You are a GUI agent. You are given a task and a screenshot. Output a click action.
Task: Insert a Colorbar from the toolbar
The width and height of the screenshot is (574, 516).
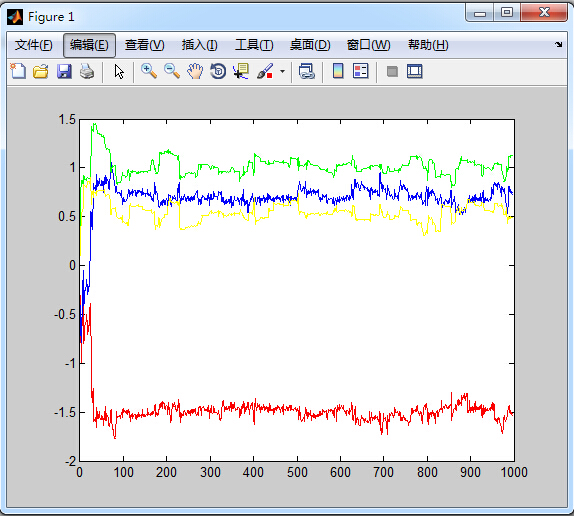click(x=338, y=71)
